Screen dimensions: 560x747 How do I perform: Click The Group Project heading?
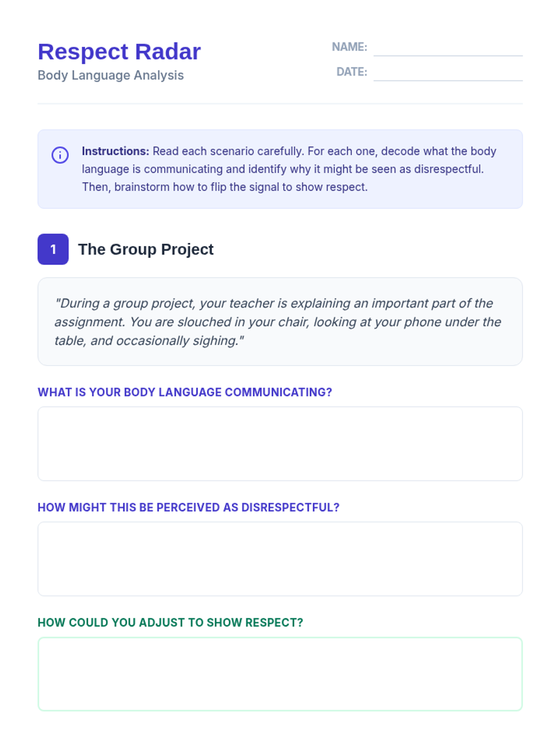click(146, 249)
